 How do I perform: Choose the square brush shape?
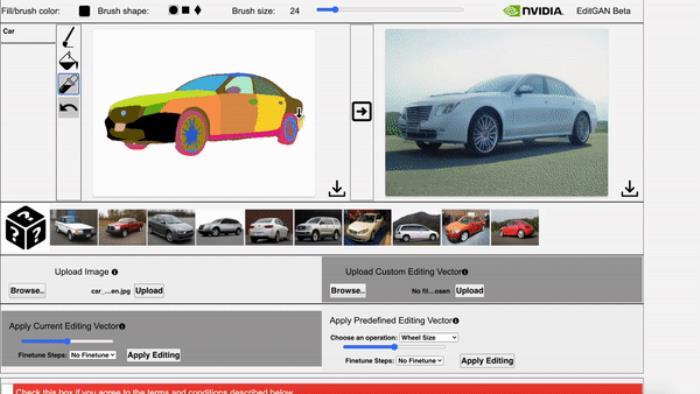point(186,10)
